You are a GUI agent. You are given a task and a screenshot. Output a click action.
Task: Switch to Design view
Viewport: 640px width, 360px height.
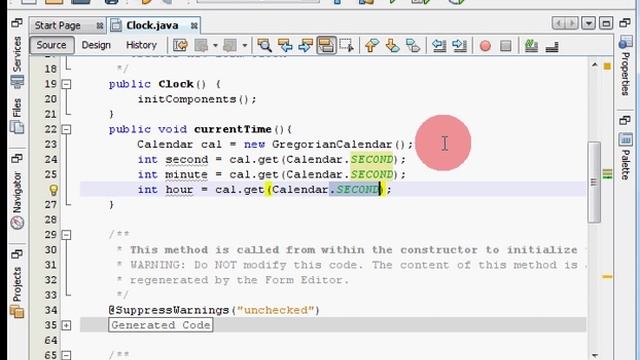click(96, 45)
